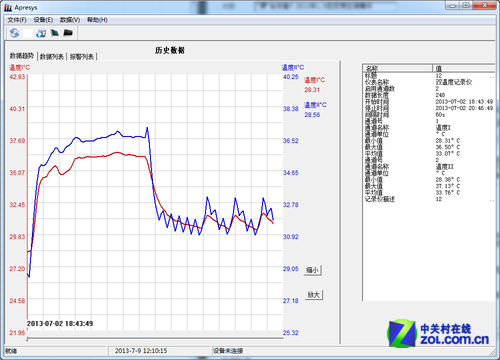500x360 pixels.
Task: Click the 值 column header in the info table
Action: coord(464,68)
